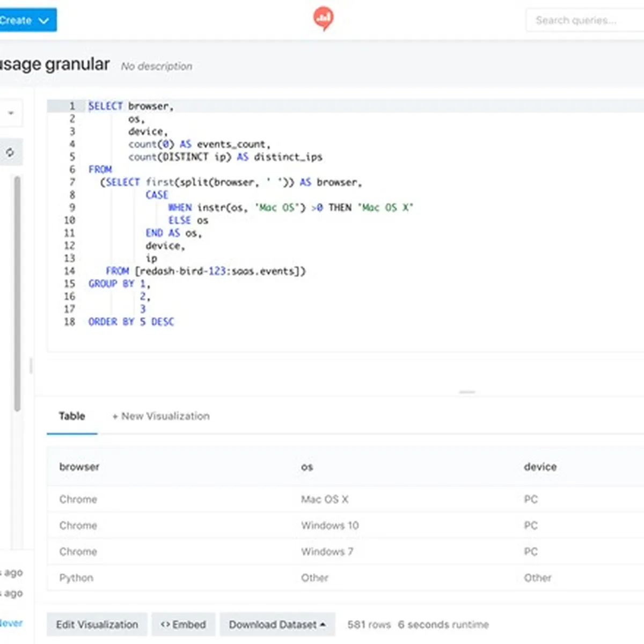Select the Table tab
This screenshot has height=644, width=644.
pos(72,416)
